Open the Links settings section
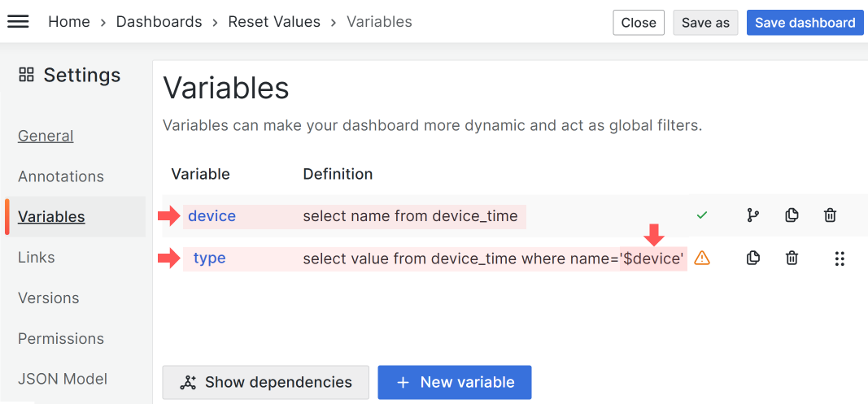Screen dimensions: 868x404 tap(37, 258)
